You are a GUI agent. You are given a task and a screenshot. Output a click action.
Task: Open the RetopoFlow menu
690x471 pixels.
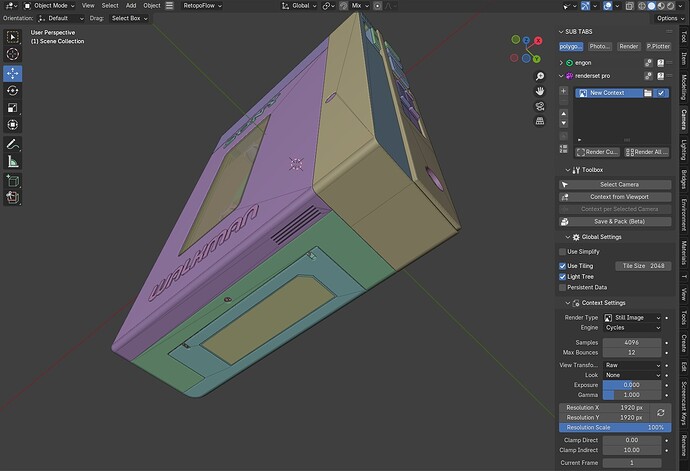(202, 6)
